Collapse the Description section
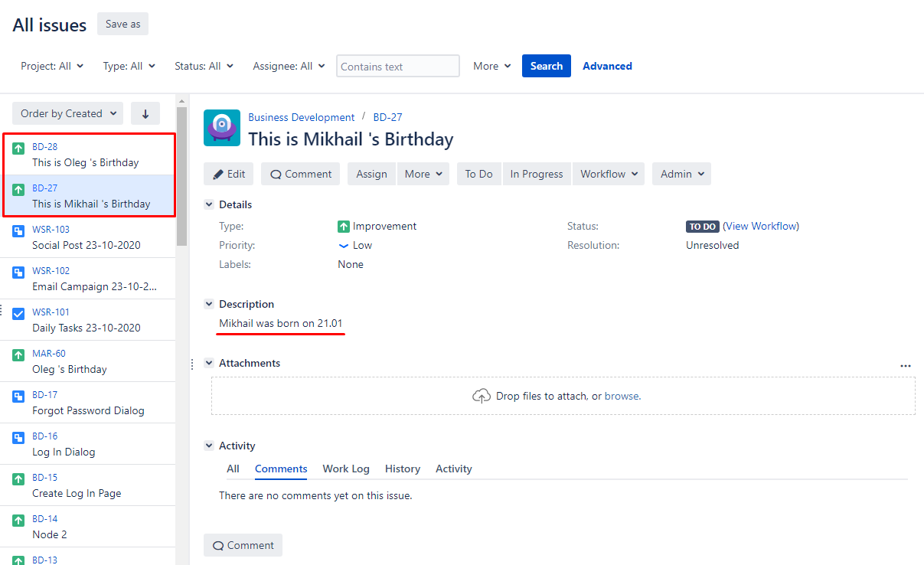The image size is (924, 565). (x=209, y=304)
